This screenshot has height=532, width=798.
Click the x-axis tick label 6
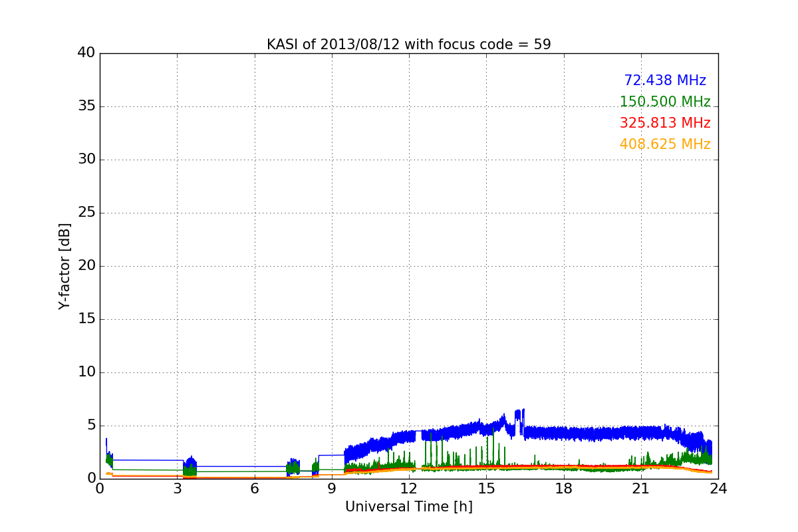(x=255, y=489)
